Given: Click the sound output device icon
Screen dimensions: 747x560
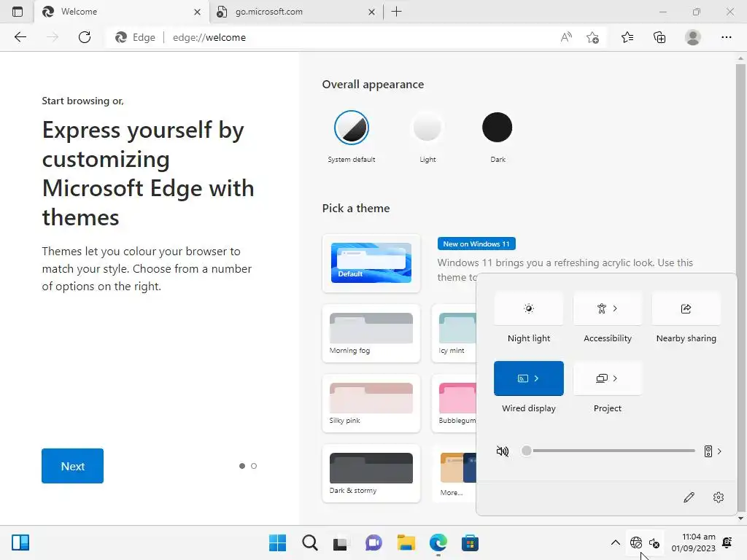Looking at the screenshot, I should [x=708, y=451].
